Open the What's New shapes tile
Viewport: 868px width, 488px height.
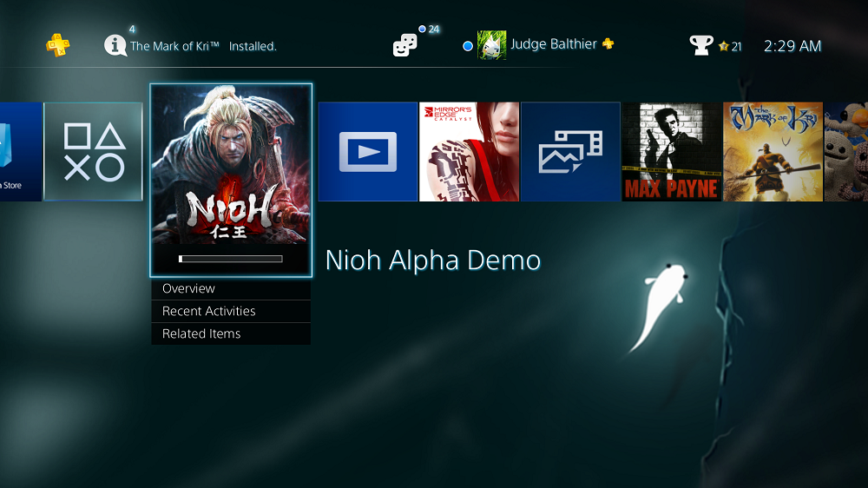click(94, 152)
